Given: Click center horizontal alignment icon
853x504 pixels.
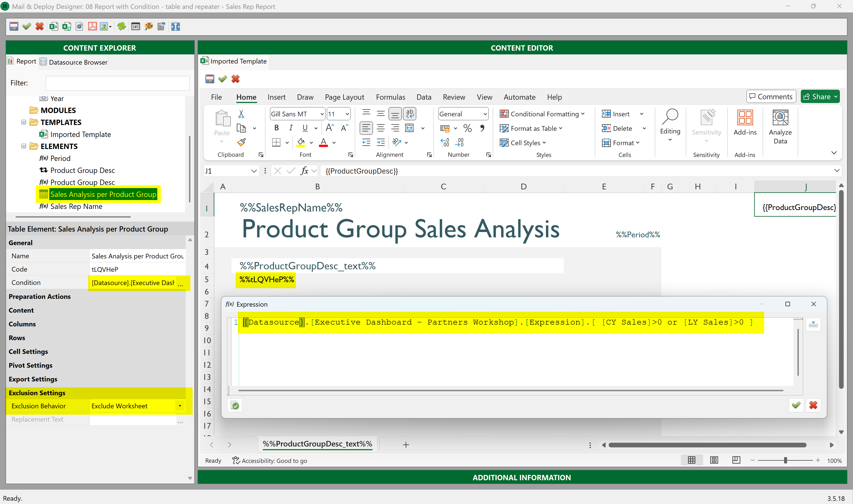Looking at the screenshot, I should pyautogui.click(x=381, y=128).
